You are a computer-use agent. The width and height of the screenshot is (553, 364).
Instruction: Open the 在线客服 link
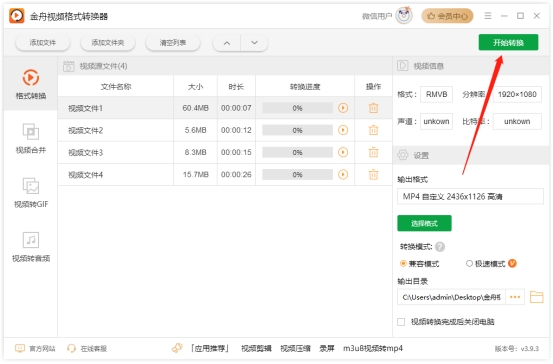click(87, 348)
